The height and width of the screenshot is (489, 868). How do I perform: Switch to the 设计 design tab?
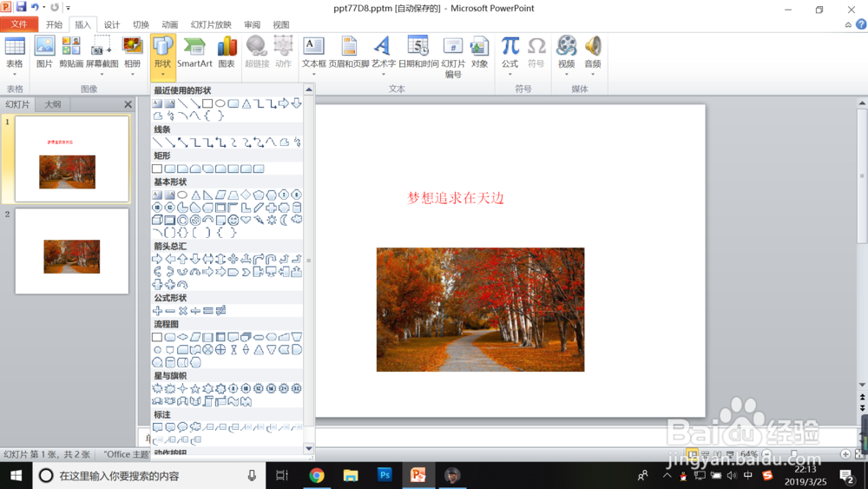[112, 24]
